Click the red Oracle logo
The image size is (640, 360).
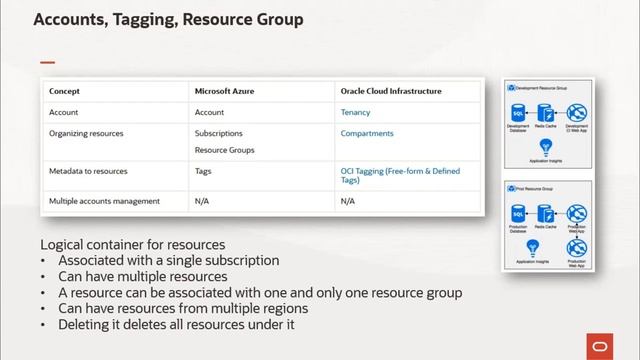pos(600,347)
